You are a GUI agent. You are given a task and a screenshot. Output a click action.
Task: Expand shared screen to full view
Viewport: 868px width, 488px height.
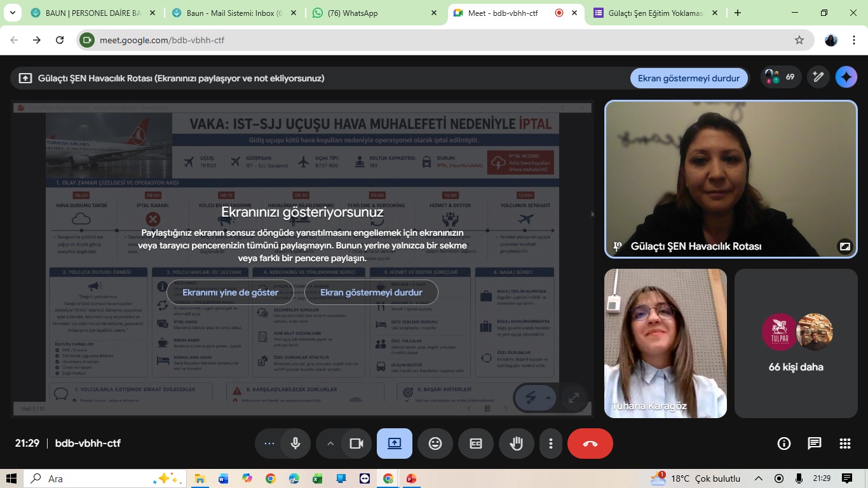pos(573,398)
